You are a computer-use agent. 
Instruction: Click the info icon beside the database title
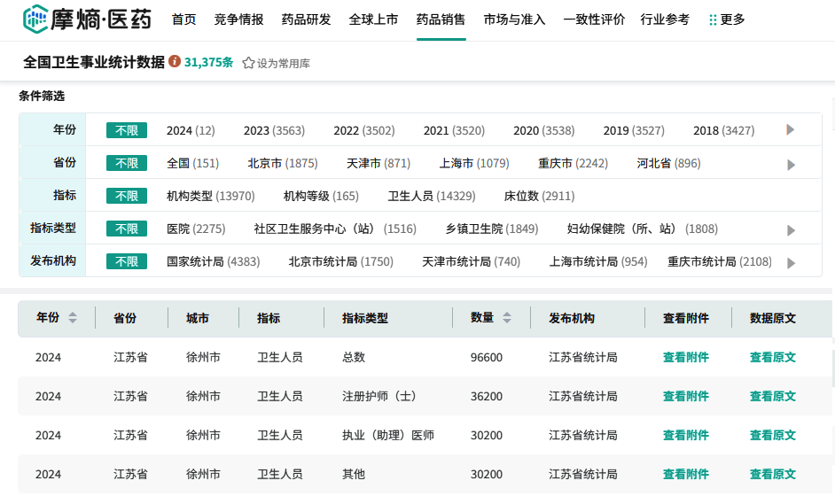(x=175, y=62)
